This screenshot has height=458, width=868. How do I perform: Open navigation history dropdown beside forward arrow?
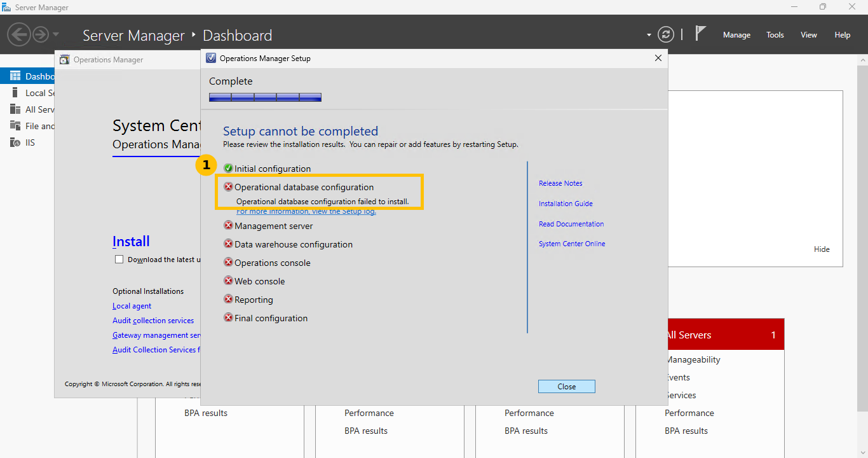point(56,34)
